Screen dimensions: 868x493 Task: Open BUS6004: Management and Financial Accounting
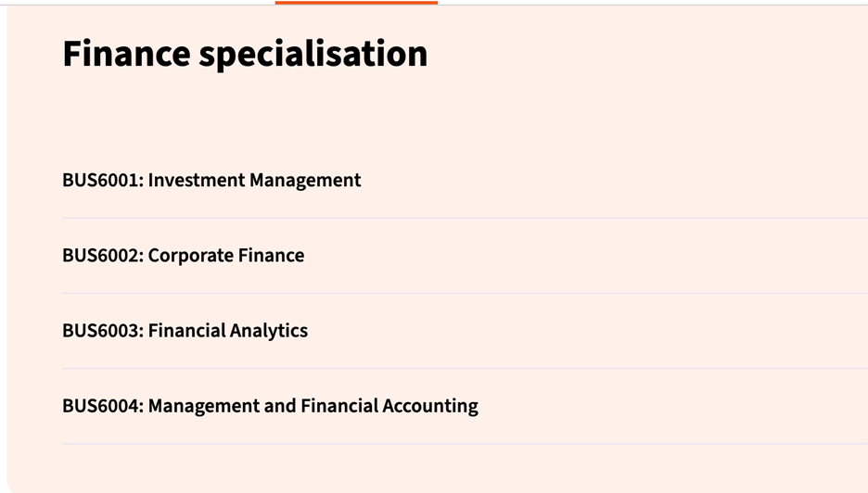coord(270,406)
